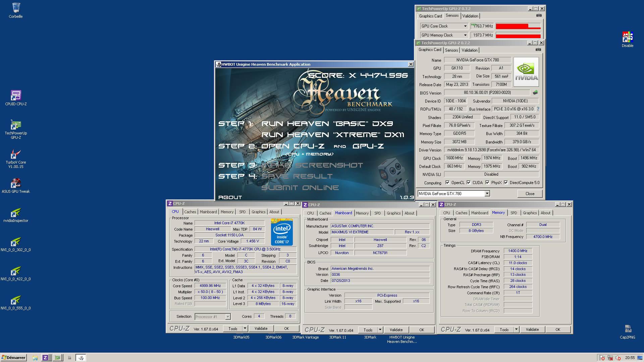Open Tools dropdown arrow in CPU-Z CPU window
This screenshot has width=644, height=362.
[x=245, y=328]
